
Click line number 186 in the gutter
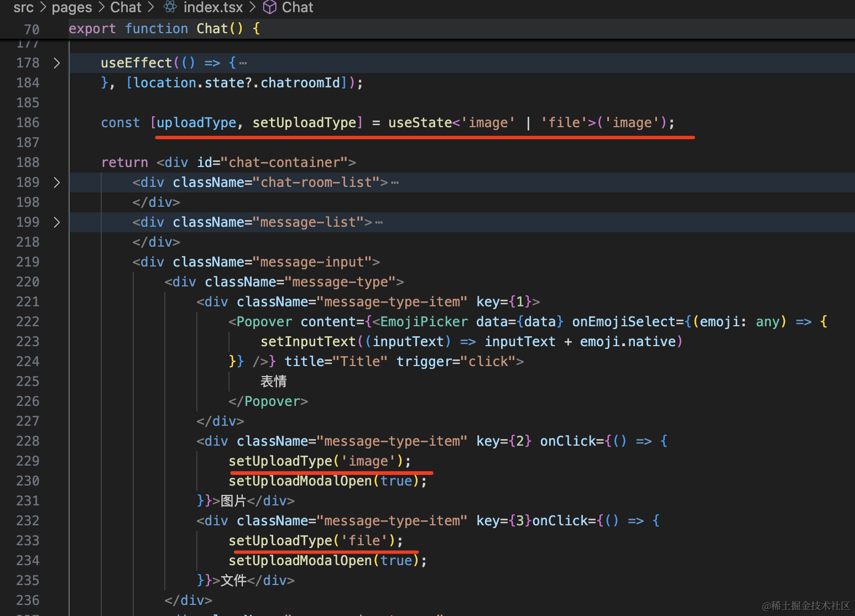coord(28,123)
